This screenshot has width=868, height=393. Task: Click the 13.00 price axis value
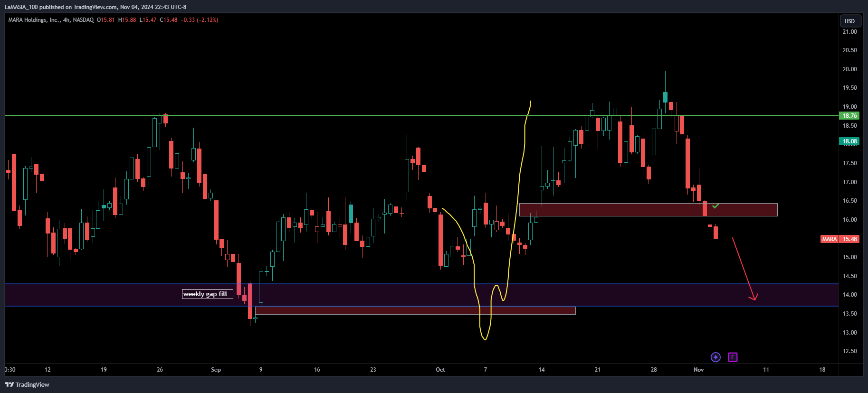click(849, 333)
